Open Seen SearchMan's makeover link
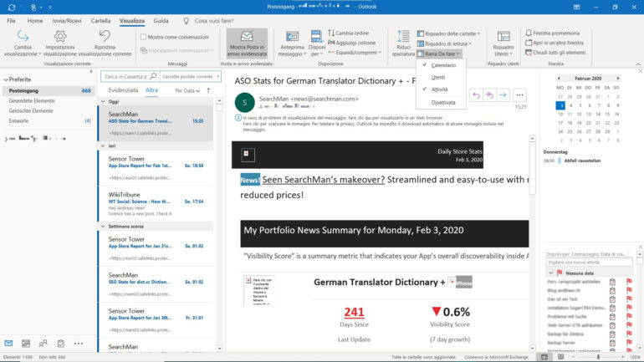 tap(324, 180)
